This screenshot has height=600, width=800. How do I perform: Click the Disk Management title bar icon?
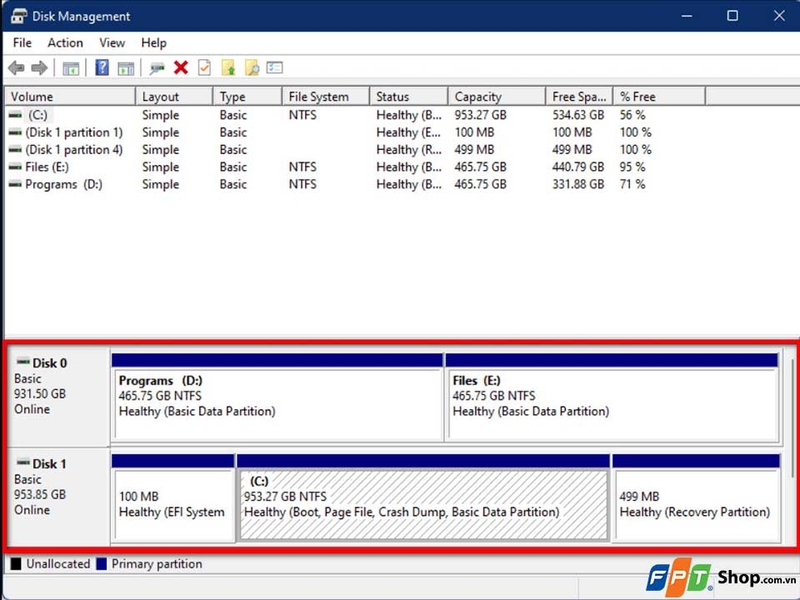pyautogui.click(x=18, y=16)
